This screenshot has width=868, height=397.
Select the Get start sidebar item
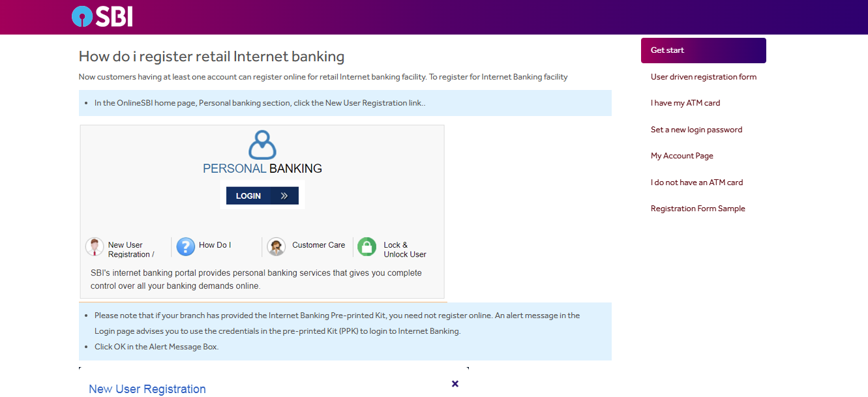pos(704,50)
